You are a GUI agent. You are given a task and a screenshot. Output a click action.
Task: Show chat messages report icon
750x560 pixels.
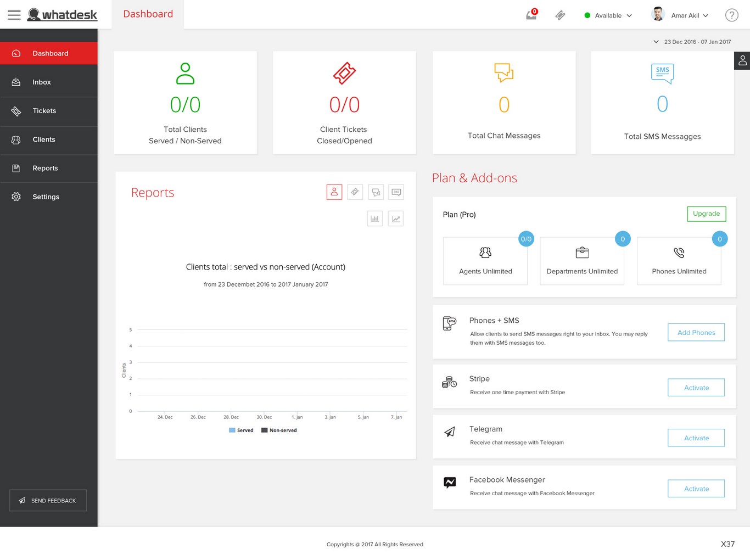pyautogui.click(x=376, y=192)
